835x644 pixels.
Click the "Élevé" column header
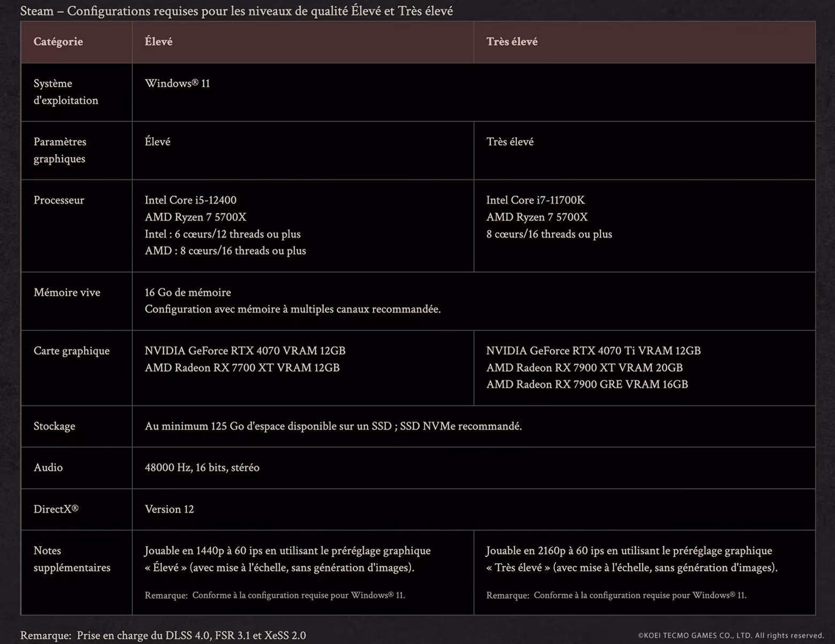(158, 42)
